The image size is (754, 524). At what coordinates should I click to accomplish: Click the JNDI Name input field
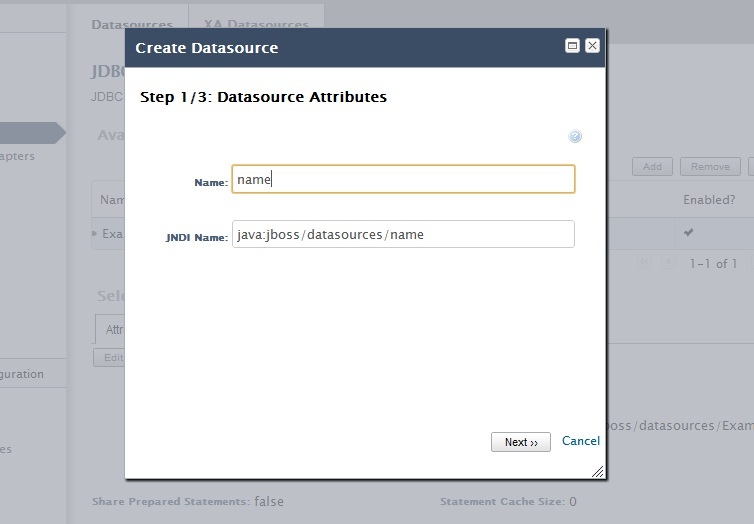tap(403, 234)
